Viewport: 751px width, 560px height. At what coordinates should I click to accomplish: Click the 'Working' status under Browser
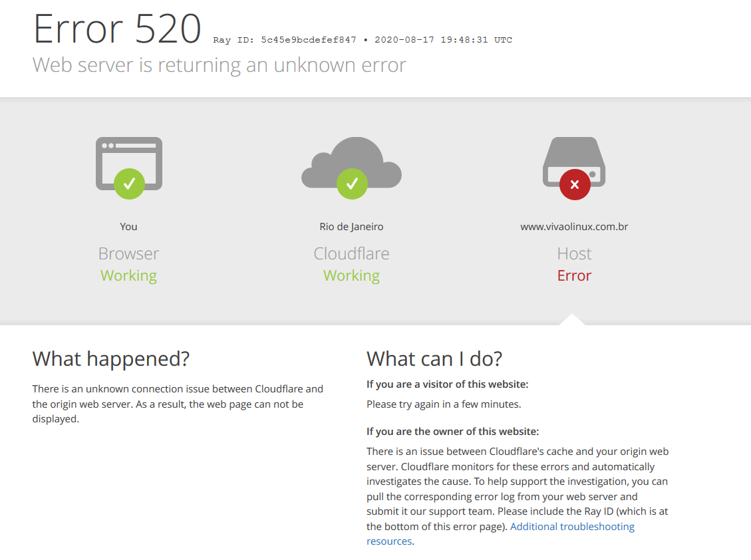pos(128,276)
